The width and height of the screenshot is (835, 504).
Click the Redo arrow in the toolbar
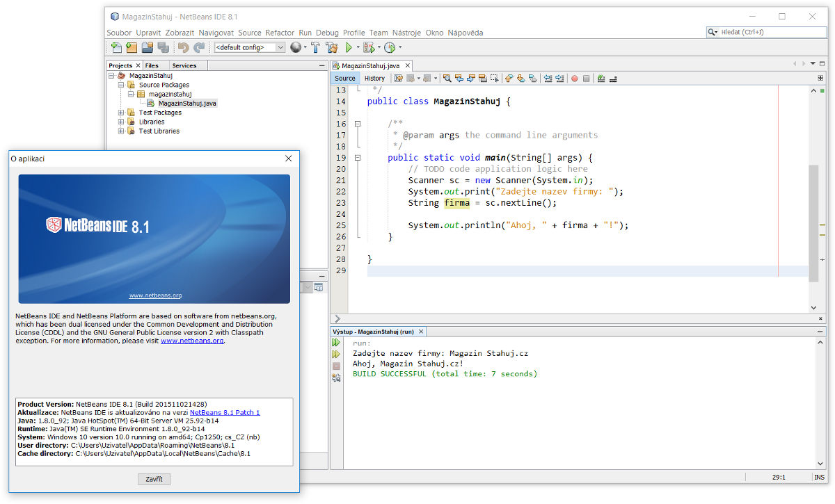[199, 47]
